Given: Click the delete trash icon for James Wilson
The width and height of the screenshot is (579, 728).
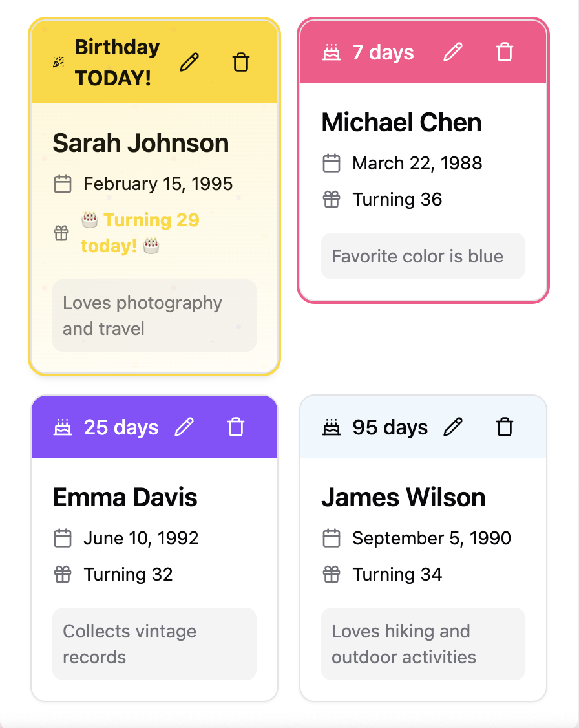Looking at the screenshot, I should [504, 427].
